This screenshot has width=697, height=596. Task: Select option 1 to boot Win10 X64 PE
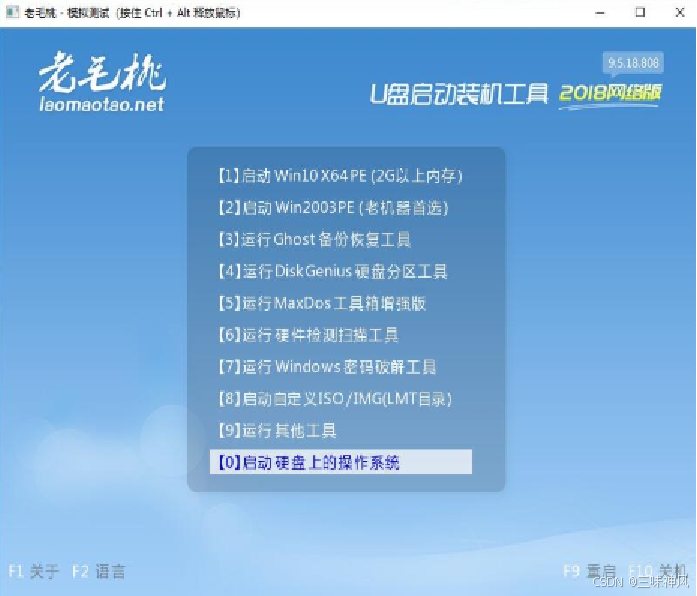340,176
